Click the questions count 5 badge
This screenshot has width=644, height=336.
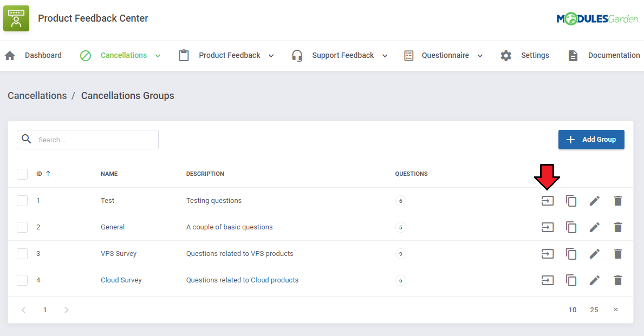point(400,227)
